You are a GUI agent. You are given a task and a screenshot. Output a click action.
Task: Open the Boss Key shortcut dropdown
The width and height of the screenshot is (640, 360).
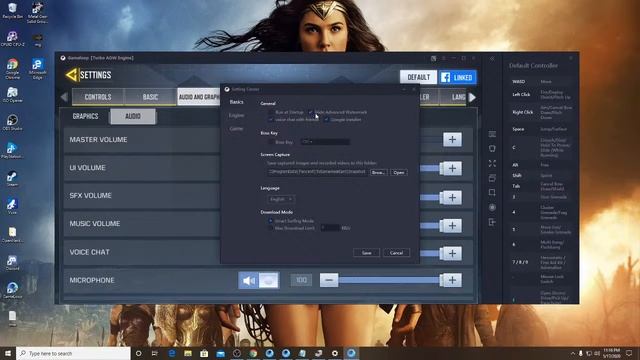pyautogui.click(x=325, y=142)
